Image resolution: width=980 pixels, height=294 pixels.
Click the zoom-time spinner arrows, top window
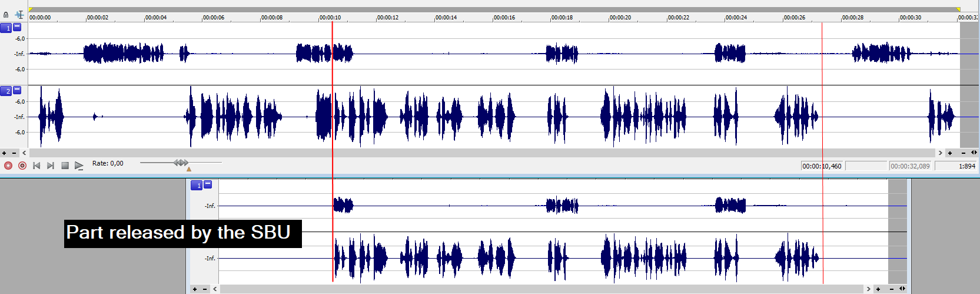(974, 153)
